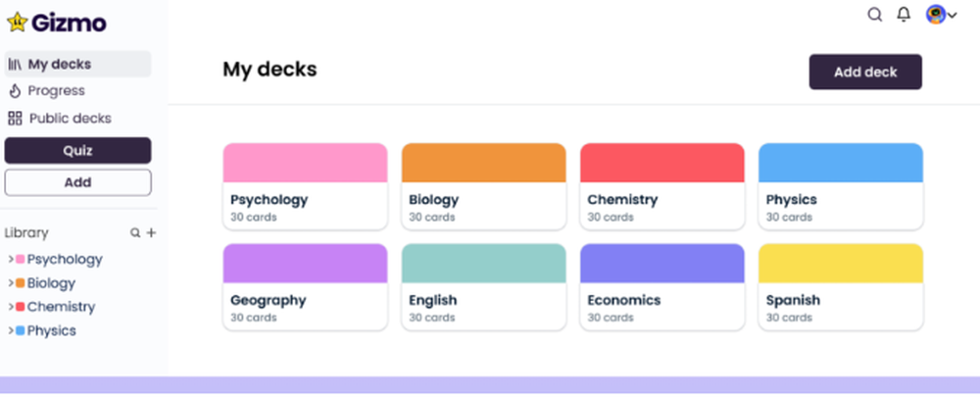Image resolution: width=980 pixels, height=399 pixels.
Task: Open the Public decks page
Action: (70, 119)
